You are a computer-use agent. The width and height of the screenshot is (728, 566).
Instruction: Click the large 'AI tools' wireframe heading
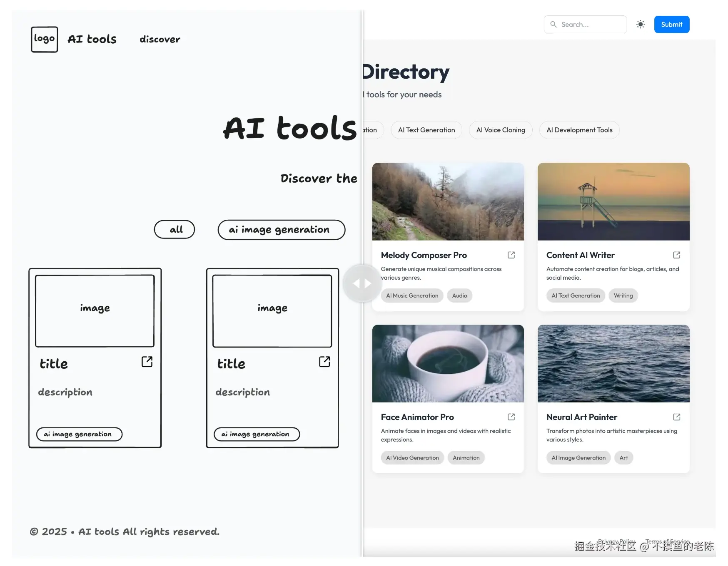click(290, 128)
